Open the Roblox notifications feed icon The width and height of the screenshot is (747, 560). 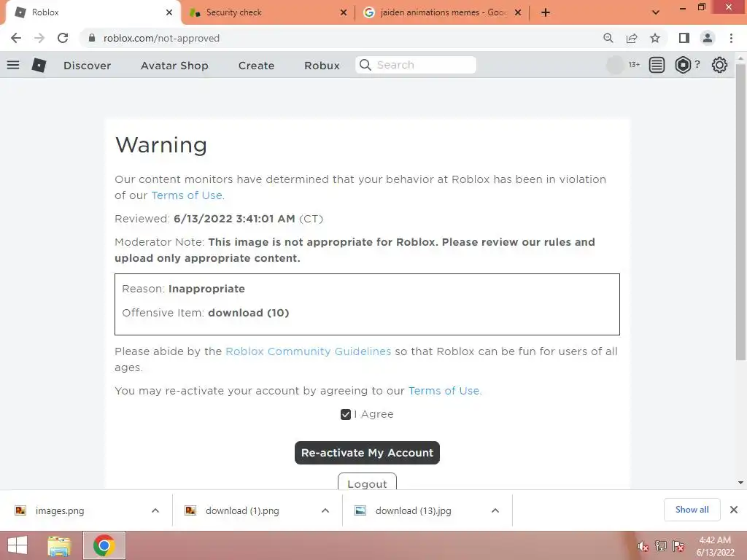coord(657,65)
